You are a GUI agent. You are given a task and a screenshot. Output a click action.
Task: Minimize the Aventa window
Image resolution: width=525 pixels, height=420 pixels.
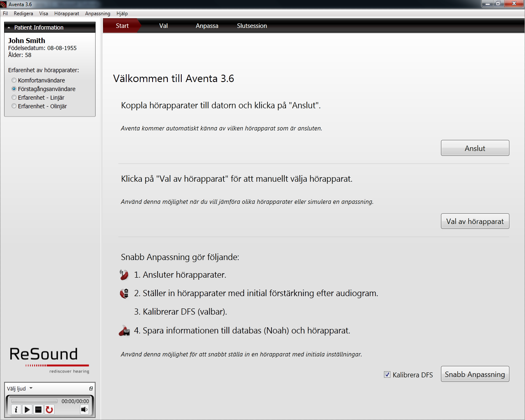coord(487,4)
